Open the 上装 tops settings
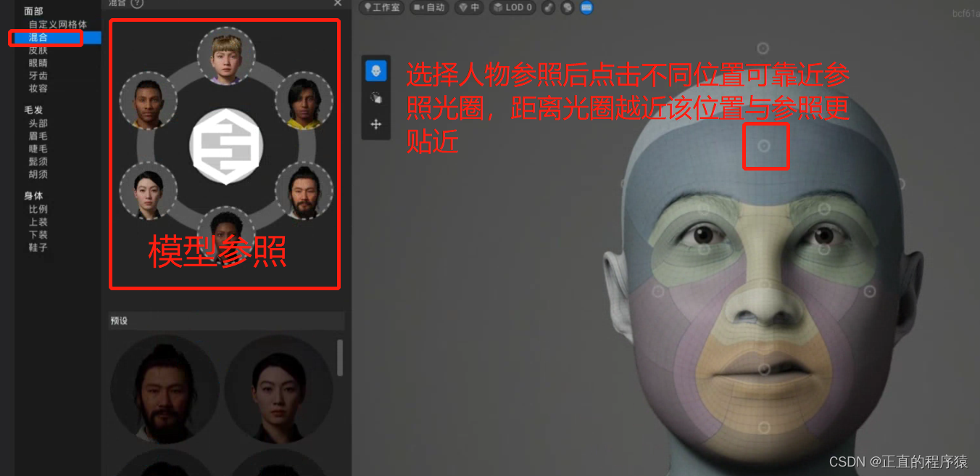980x476 pixels. 38,222
